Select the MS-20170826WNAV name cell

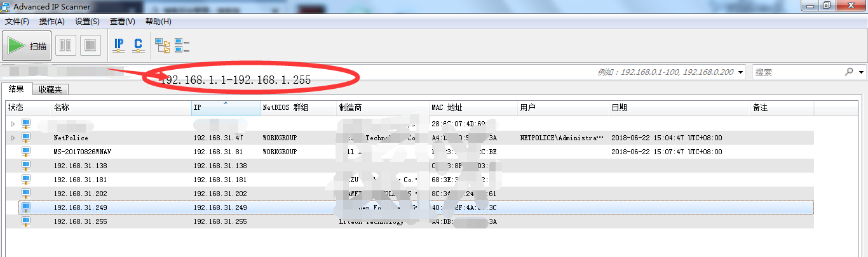84,152
